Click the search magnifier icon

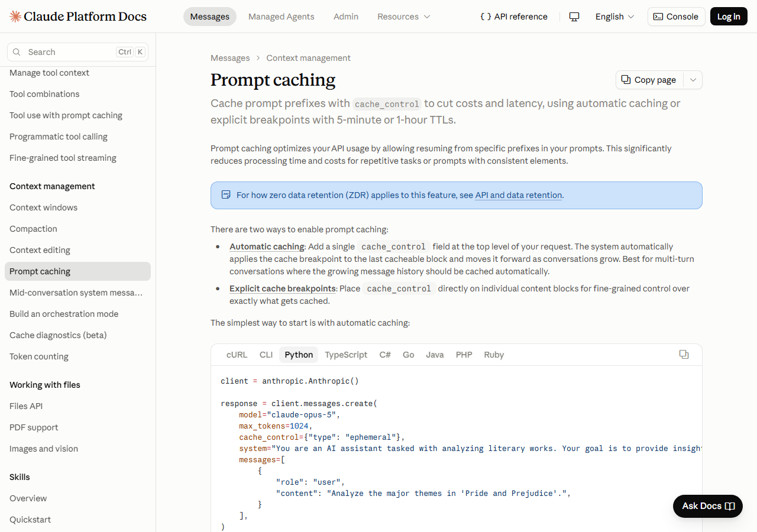tap(17, 52)
